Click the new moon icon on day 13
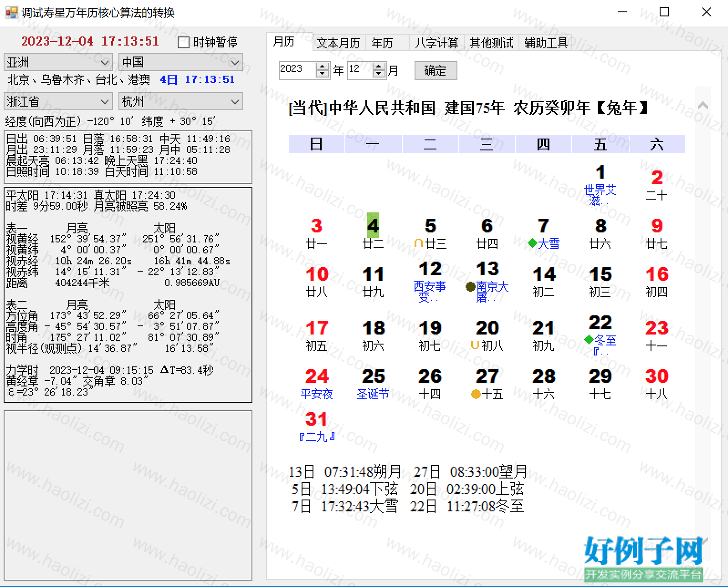 click(x=471, y=287)
